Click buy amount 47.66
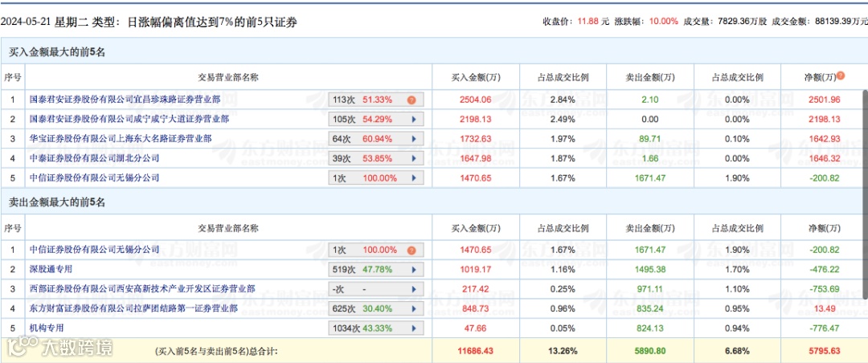Image resolution: width=868 pixels, height=363 pixels. [x=476, y=328]
